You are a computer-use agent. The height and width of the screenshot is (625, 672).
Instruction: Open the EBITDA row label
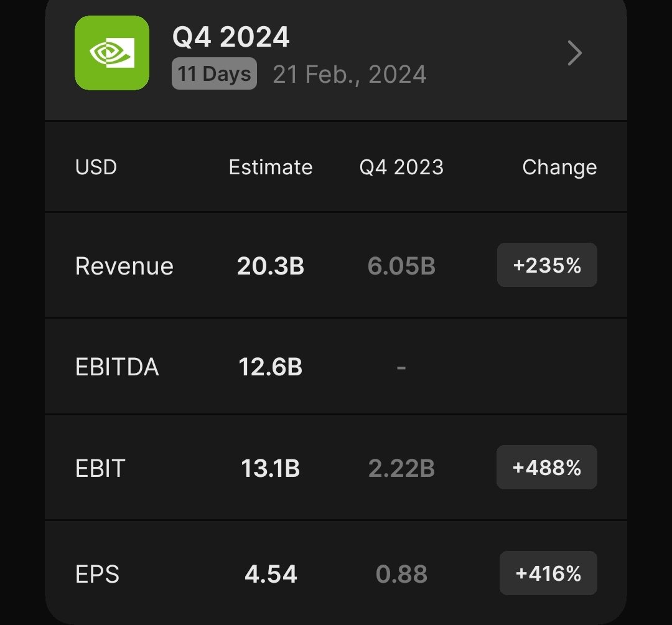(117, 367)
